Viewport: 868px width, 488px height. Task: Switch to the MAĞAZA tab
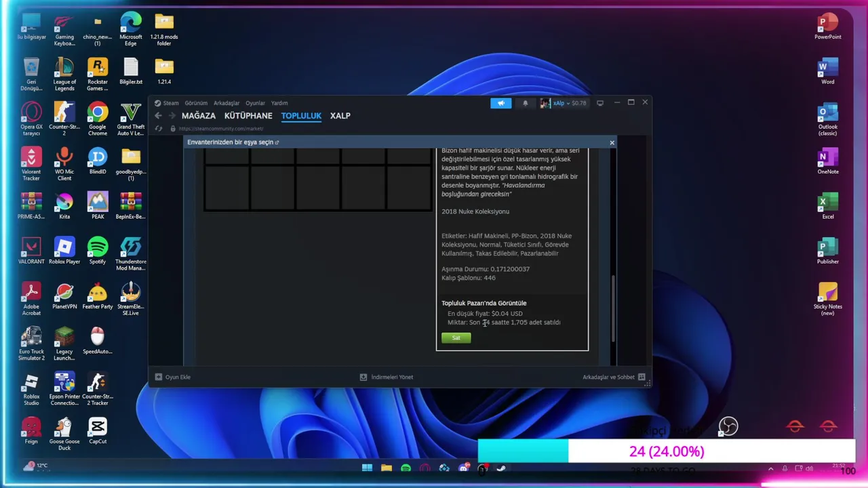199,116
